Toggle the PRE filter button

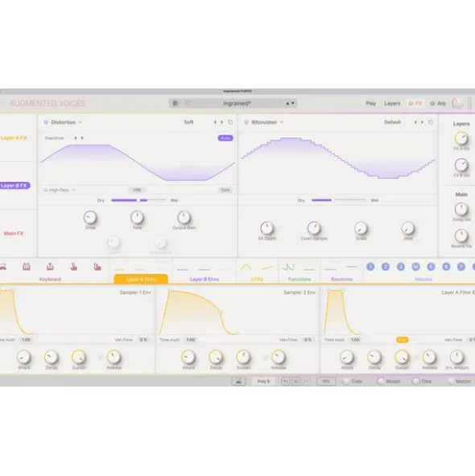[137, 190]
